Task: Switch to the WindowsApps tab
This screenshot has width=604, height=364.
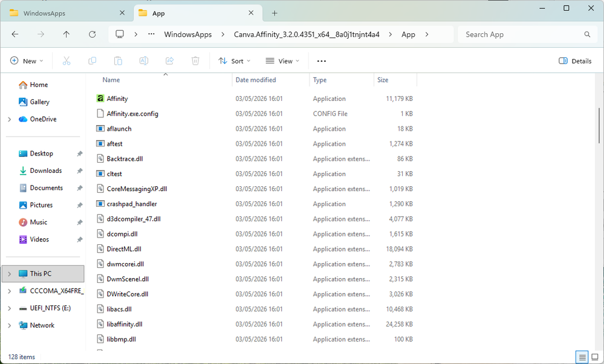Action: coord(67,13)
